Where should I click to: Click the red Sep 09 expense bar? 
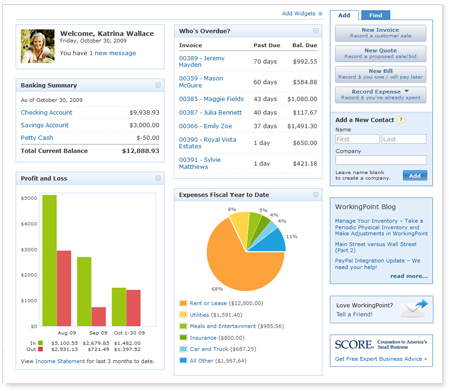tap(99, 317)
